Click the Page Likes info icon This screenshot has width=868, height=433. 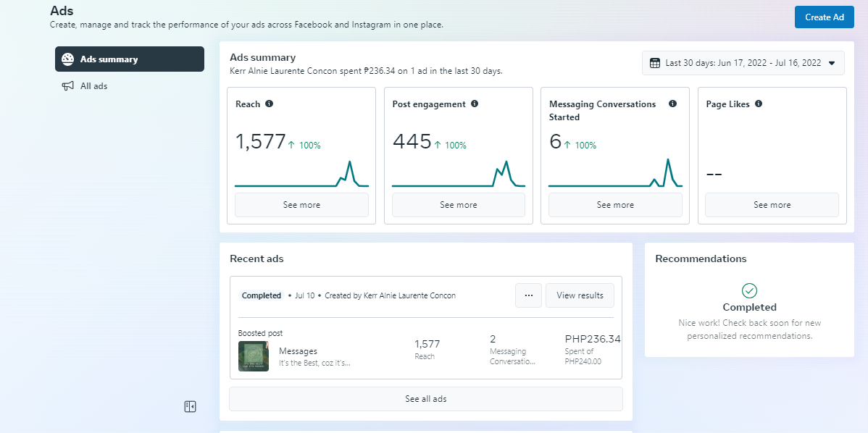pos(759,104)
